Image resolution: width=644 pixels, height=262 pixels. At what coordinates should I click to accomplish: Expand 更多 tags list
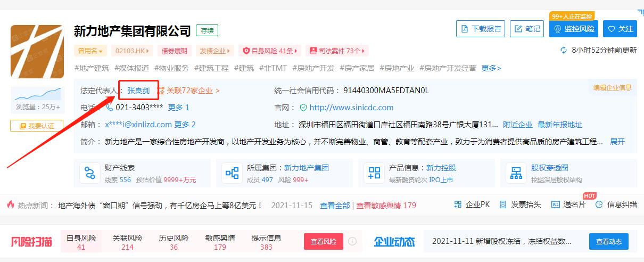(x=491, y=68)
